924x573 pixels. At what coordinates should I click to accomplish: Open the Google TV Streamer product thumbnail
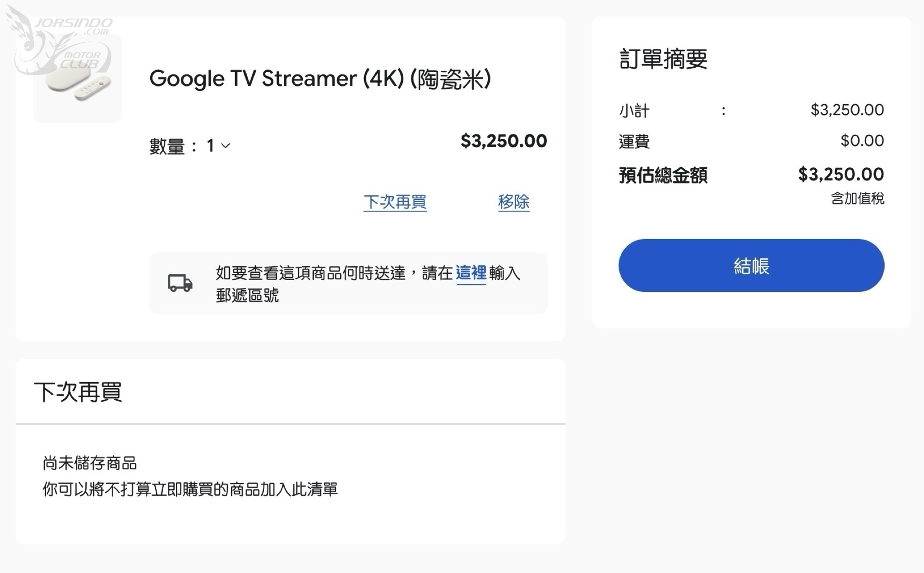[78, 79]
